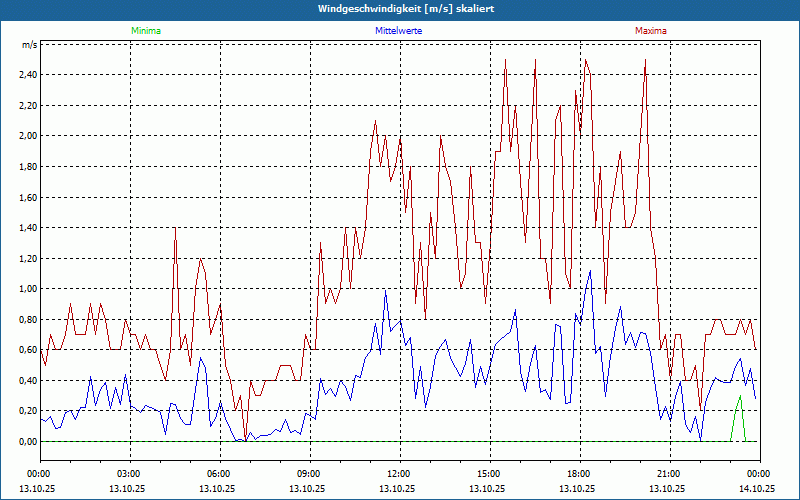
Task: Click the 15:00 time axis label
Action: tap(490, 474)
